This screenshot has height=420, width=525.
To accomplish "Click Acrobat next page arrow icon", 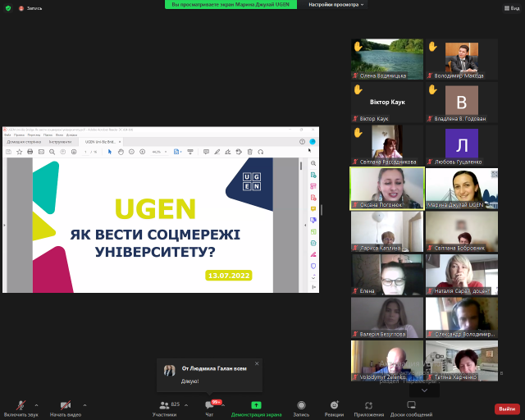I will [74, 152].
